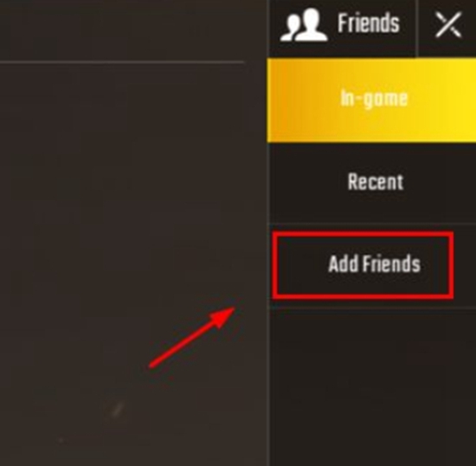Click the horizontal divider line at top
Viewport: 476px width, 466px height.
coord(122,62)
